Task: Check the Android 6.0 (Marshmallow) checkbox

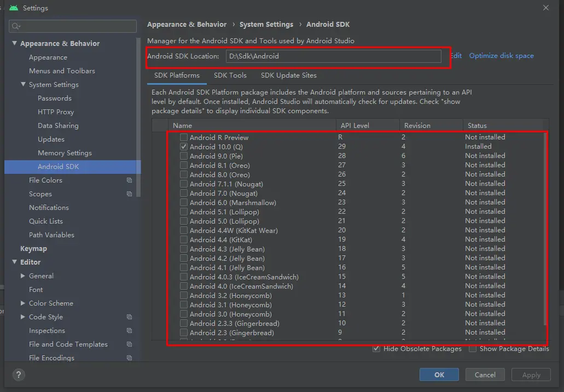Action: pyautogui.click(x=184, y=202)
